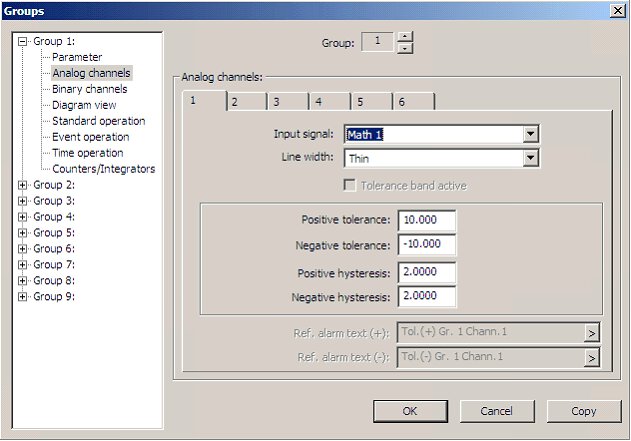Decrease the Group number with down arrow
The width and height of the screenshot is (631, 441).
pyautogui.click(x=404, y=48)
